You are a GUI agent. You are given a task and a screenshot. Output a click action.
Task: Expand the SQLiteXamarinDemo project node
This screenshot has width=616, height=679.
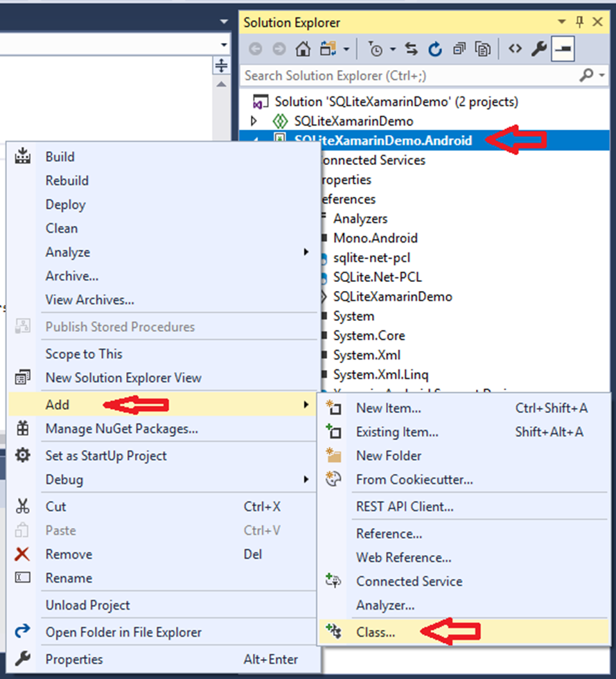(254, 121)
